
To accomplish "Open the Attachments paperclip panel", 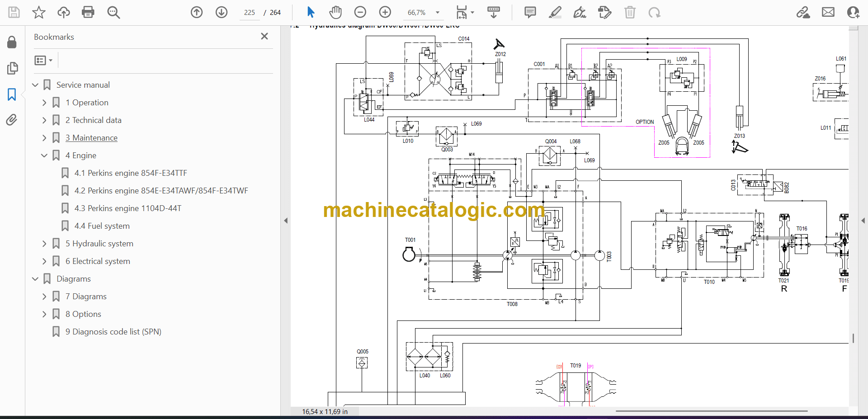I will [12, 120].
